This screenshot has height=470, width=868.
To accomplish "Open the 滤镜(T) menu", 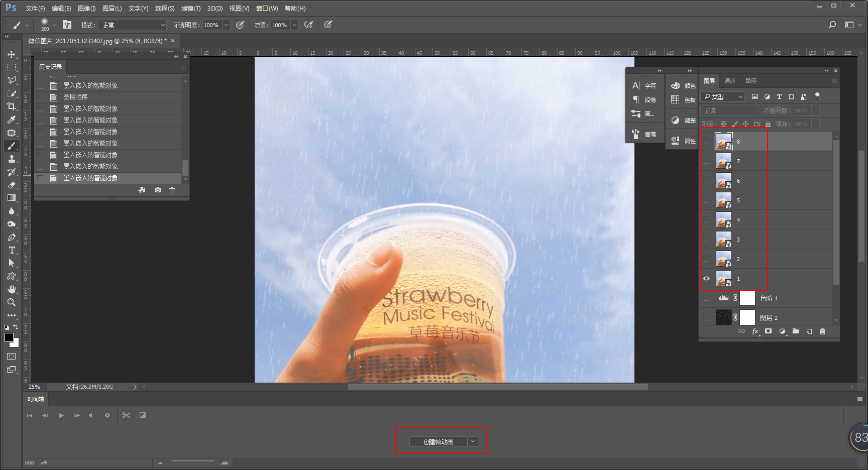I will (191, 9).
